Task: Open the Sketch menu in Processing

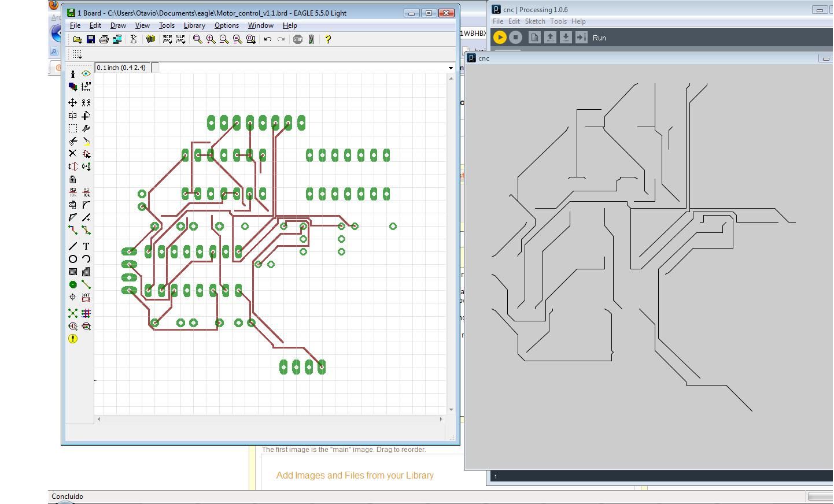Action: 535,21
